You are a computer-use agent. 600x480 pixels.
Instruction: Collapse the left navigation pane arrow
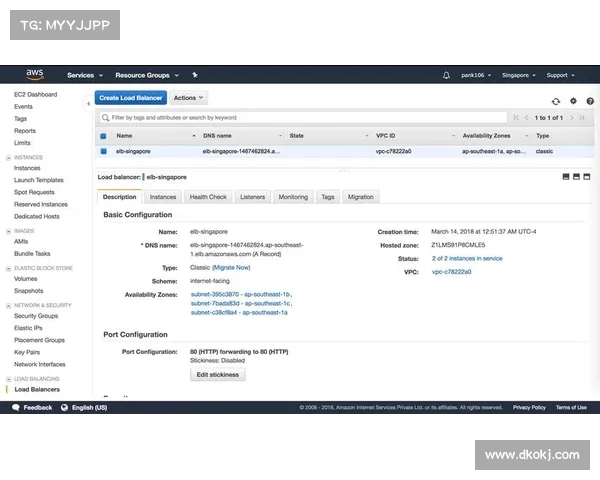point(88,103)
